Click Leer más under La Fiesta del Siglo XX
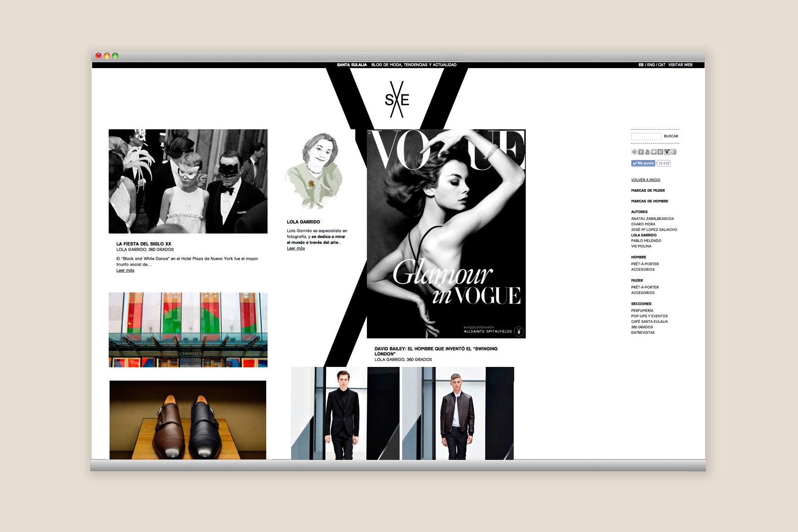The height and width of the screenshot is (532, 798). click(125, 270)
